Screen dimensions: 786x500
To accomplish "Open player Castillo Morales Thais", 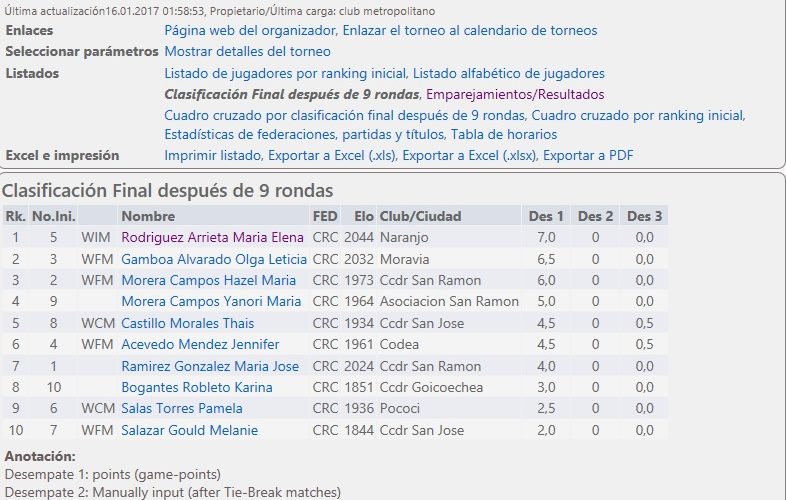I will click(x=187, y=324).
